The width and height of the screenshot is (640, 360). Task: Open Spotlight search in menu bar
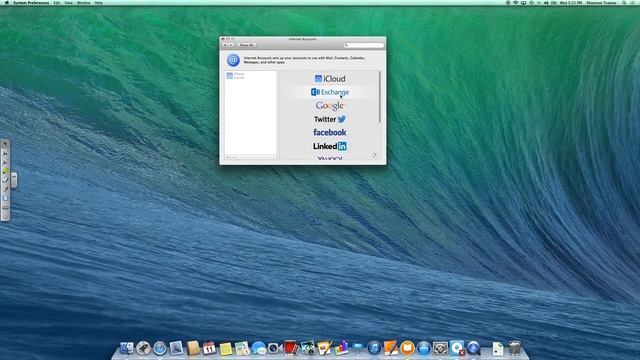(624, 3)
